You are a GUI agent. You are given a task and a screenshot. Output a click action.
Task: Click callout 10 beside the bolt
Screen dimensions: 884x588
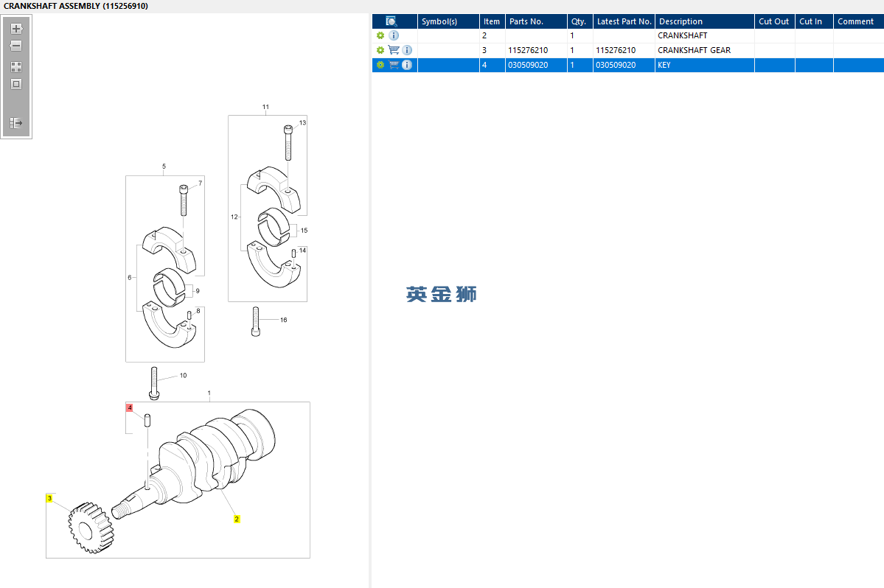[x=184, y=375]
